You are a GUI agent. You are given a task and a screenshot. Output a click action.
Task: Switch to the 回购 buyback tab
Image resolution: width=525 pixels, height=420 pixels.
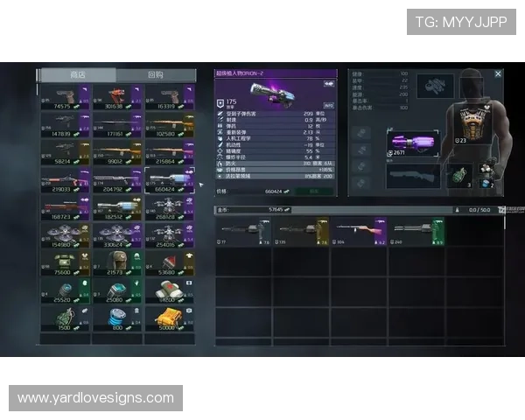pos(156,75)
